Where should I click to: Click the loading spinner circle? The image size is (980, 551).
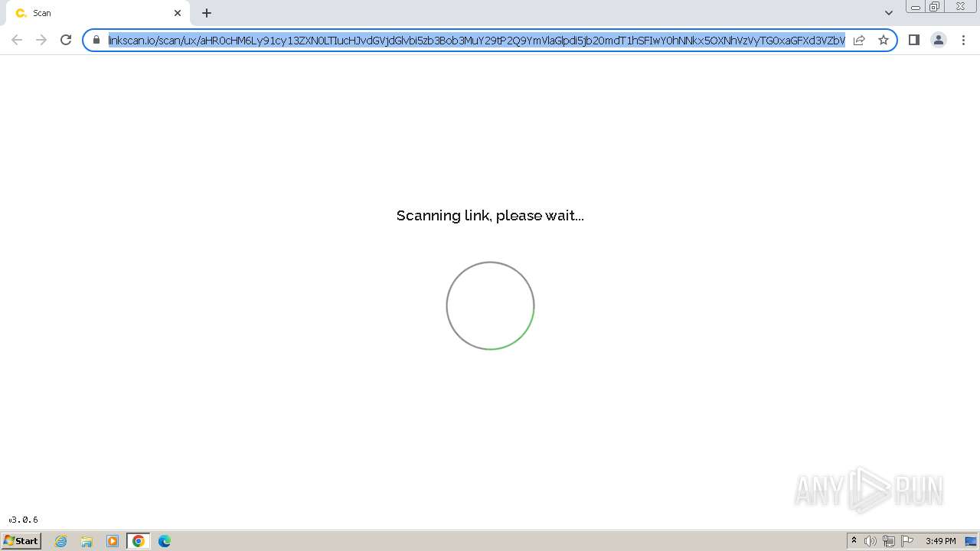(490, 306)
